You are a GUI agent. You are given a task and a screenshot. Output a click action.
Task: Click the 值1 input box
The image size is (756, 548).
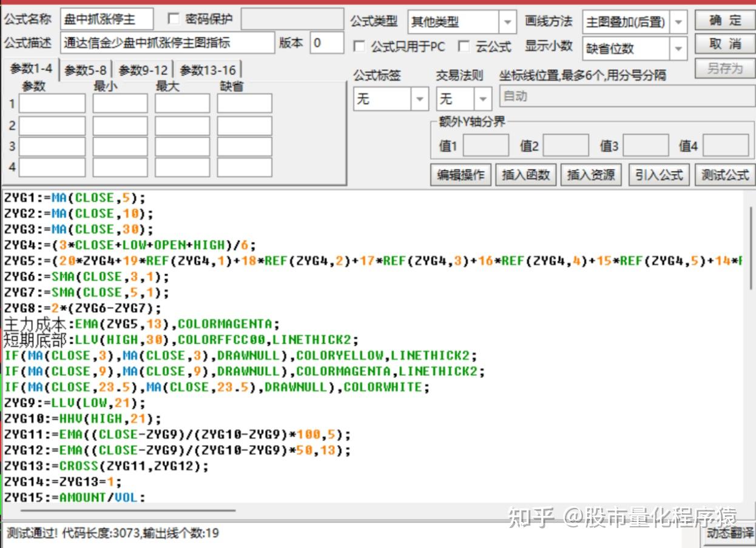click(486, 145)
